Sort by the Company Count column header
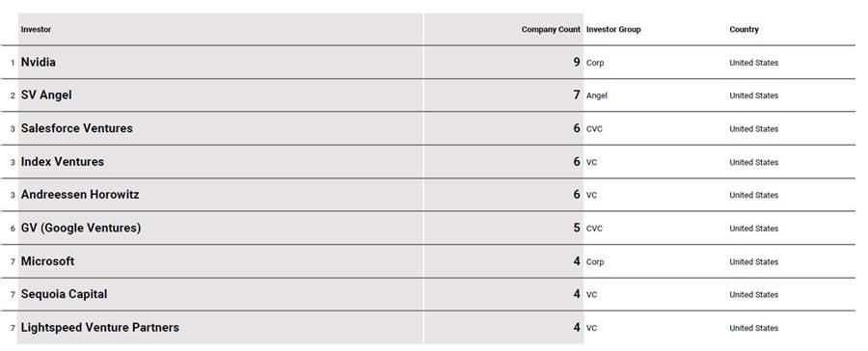This screenshot has width=868, height=351. click(551, 29)
